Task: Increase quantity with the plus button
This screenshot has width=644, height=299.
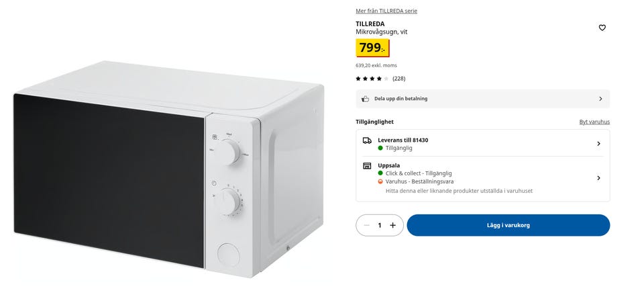Action: pos(392,225)
